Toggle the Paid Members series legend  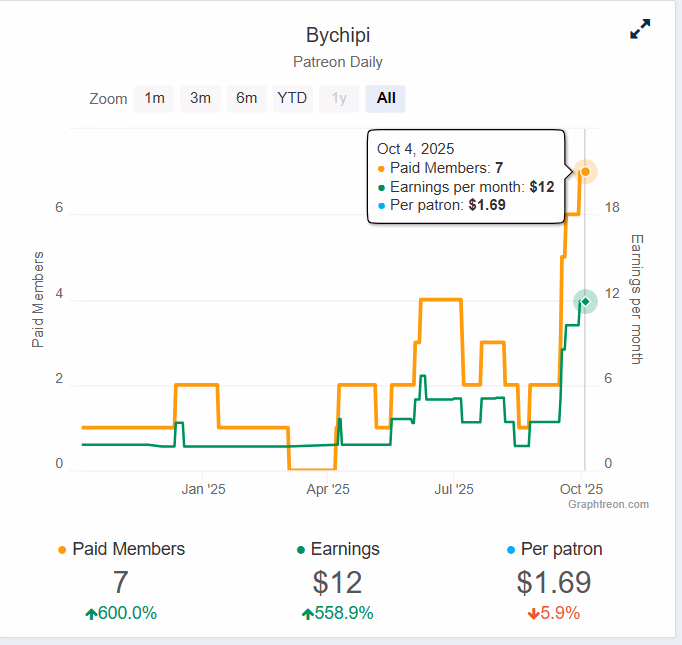pos(121,549)
